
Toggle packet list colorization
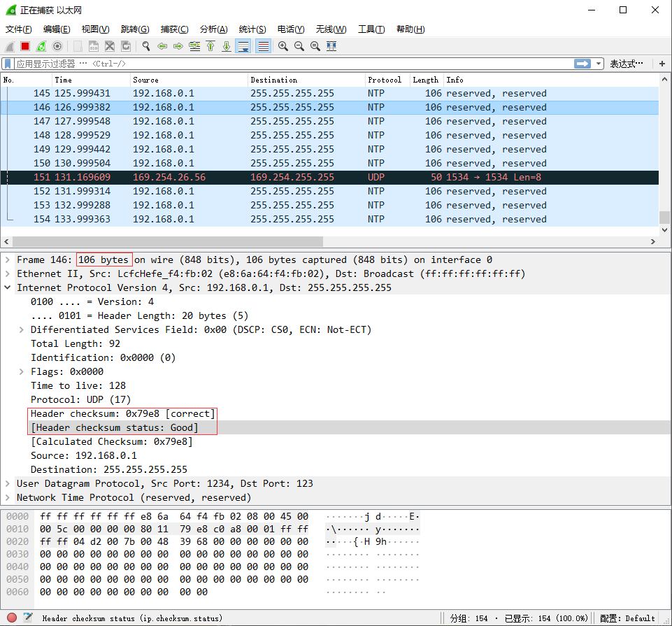click(263, 46)
